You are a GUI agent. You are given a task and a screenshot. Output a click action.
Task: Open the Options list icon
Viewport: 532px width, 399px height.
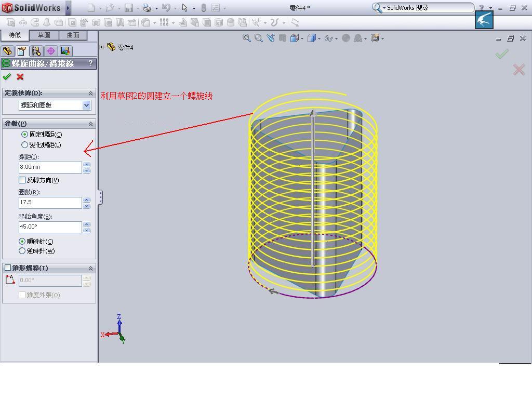216,7
